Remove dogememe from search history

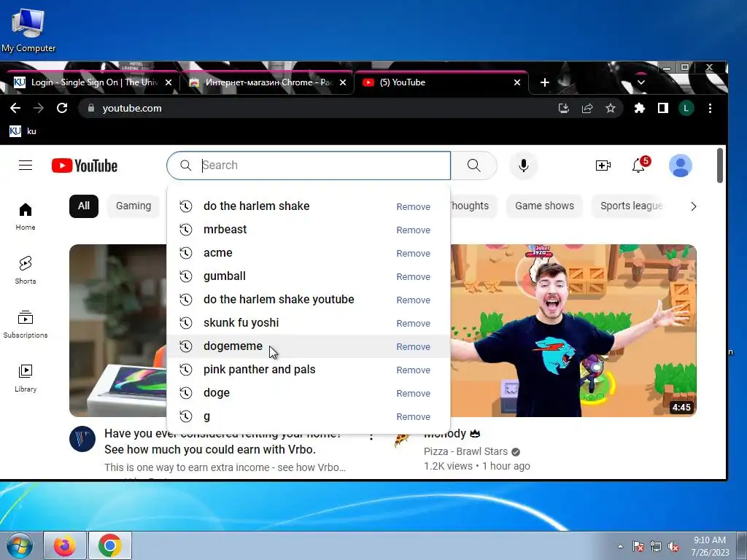[x=413, y=346]
